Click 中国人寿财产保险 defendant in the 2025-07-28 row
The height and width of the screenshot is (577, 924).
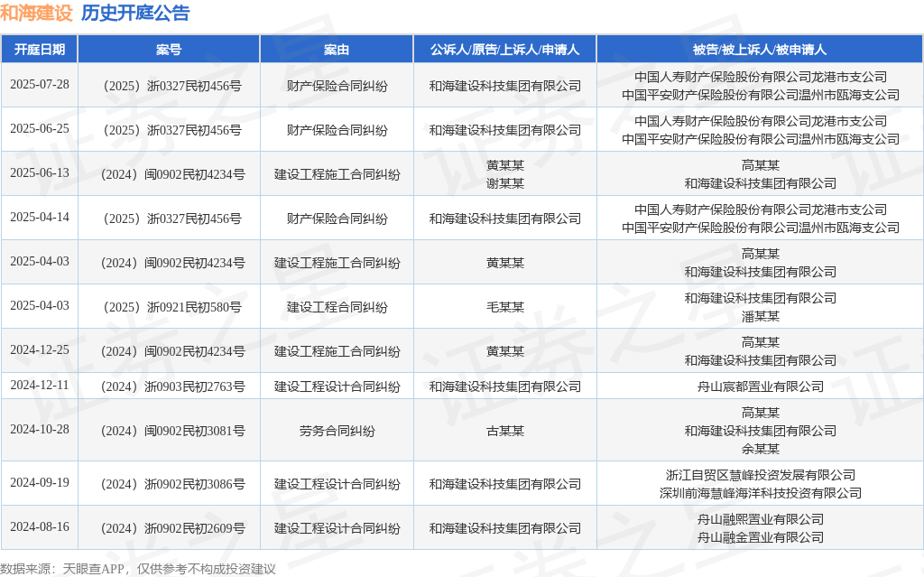760,77
